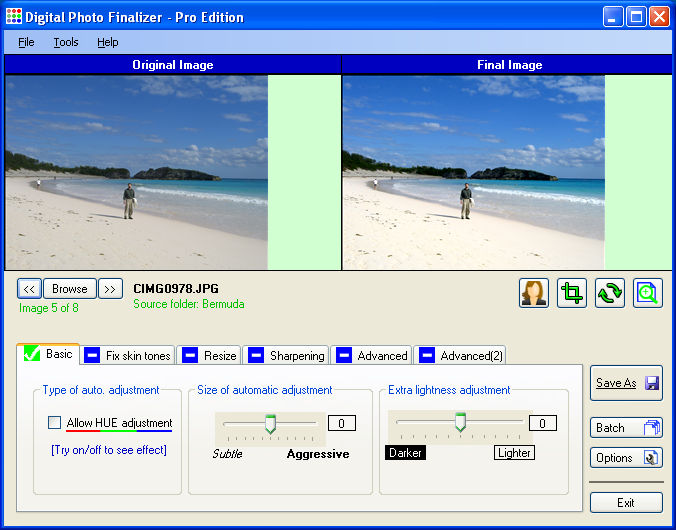Open the Options button

[626, 458]
